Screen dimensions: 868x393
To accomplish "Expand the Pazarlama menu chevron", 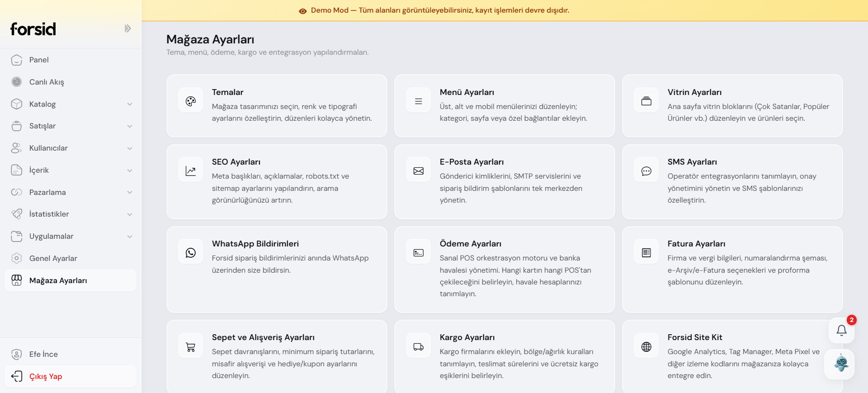I will coord(130,192).
